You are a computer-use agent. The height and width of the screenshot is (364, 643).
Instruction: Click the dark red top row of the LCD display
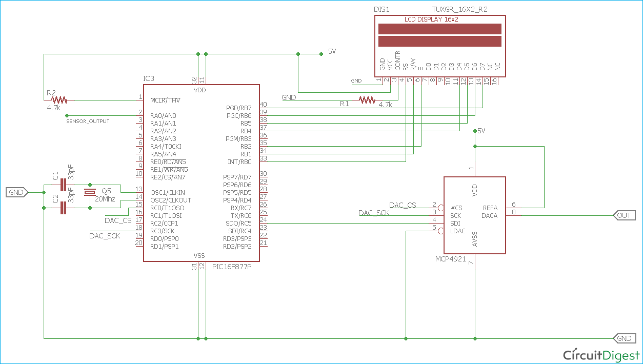point(439,29)
